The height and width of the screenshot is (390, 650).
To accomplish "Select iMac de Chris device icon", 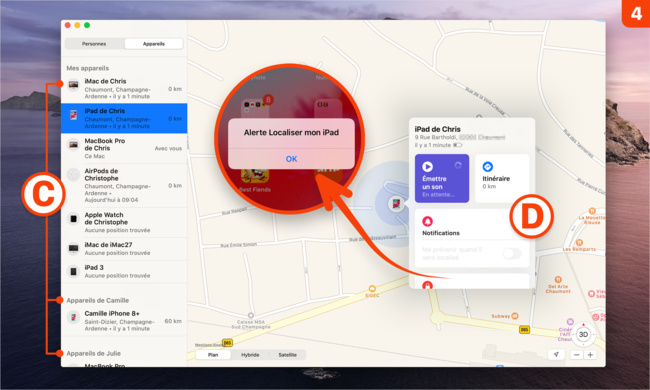I will pyautogui.click(x=73, y=85).
